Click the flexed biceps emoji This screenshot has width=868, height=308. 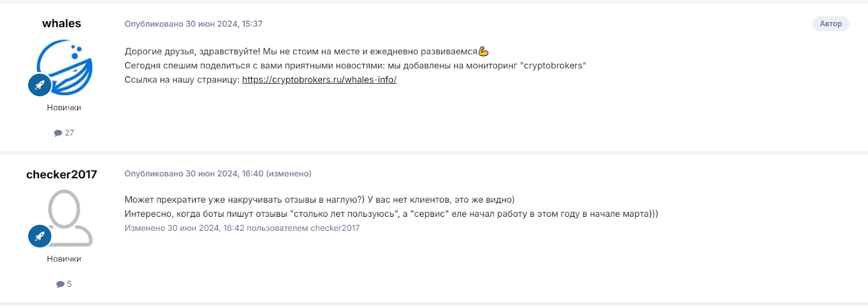point(483,51)
